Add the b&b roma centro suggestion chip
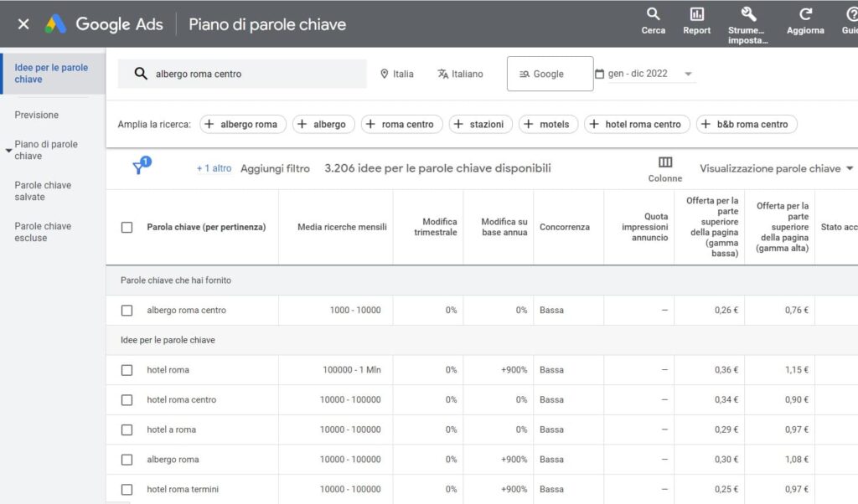This screenshot has height=504, width=858. pyautogui.click(x=747, y=124)
